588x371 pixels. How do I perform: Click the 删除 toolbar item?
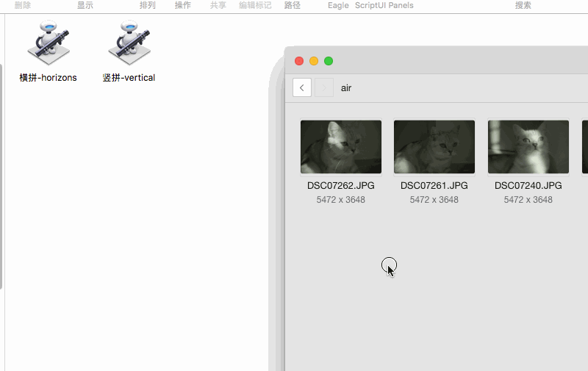point(23,5)
